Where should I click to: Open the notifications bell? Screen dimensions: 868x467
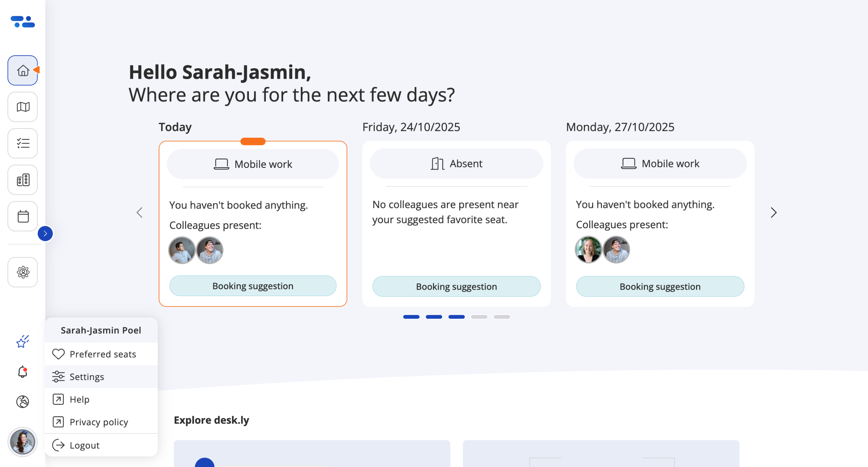tap(22, 372)
